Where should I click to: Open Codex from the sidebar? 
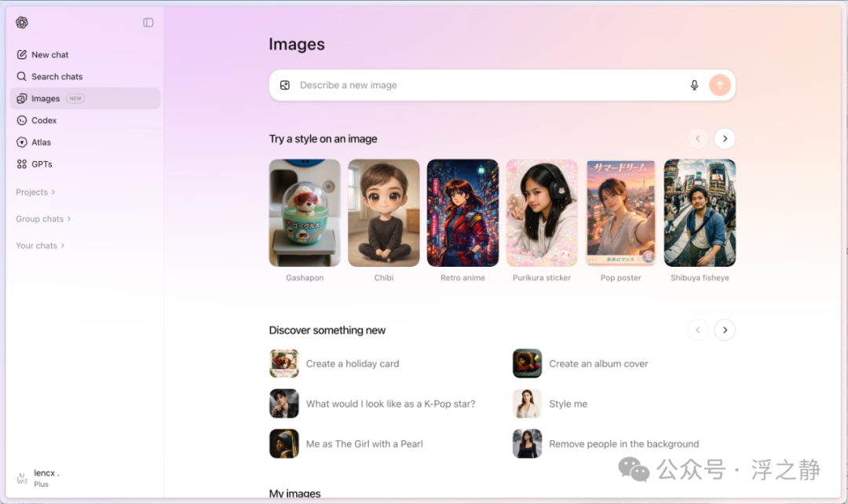[x=85, y=120]
